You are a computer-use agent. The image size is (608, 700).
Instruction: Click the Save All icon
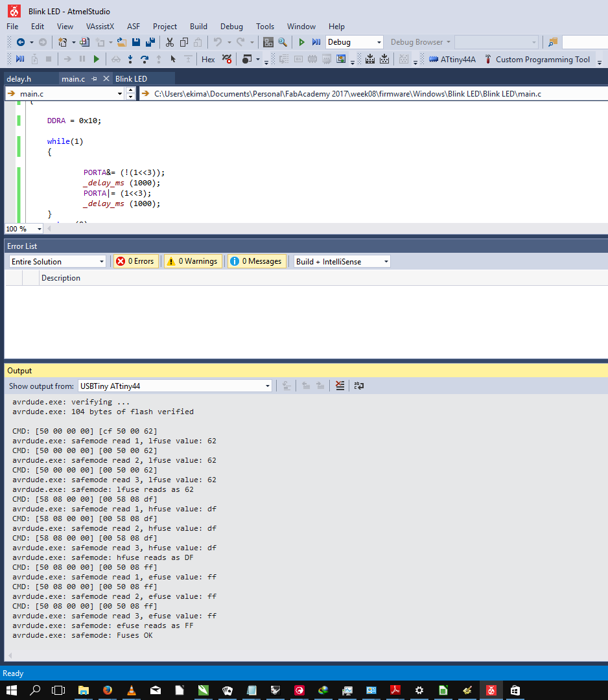coord(150,42)
